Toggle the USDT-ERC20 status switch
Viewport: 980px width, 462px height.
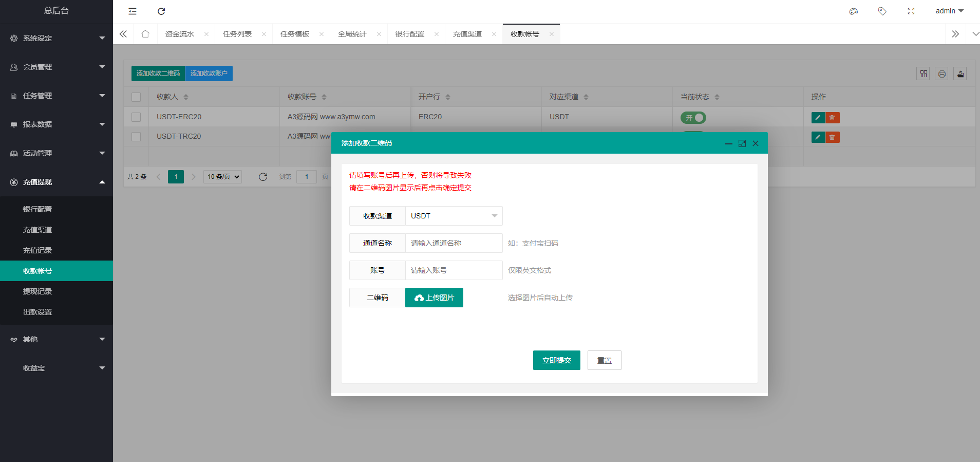click(693, 118)
